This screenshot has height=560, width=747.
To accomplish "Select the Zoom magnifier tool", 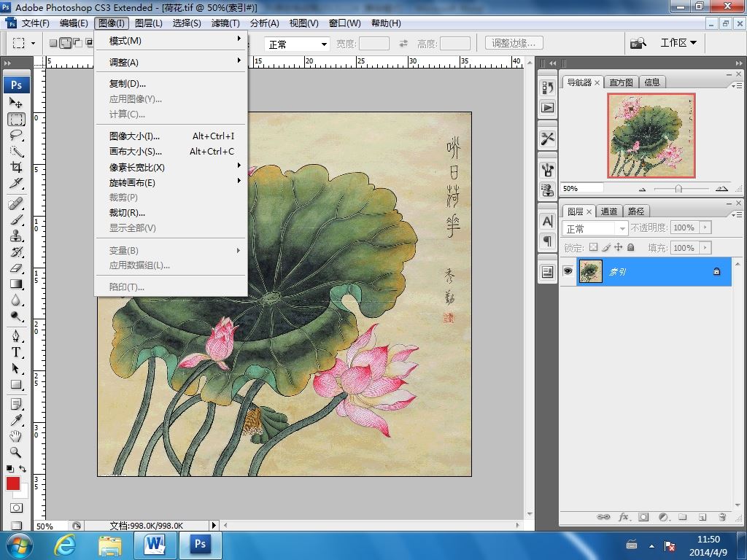I will point(16,452).
